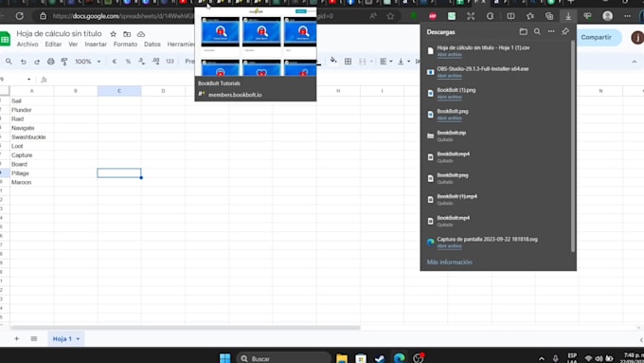The image size is (644, 363).
Task: Undo the last action in Sheets
Action: [x=23, y=62]
